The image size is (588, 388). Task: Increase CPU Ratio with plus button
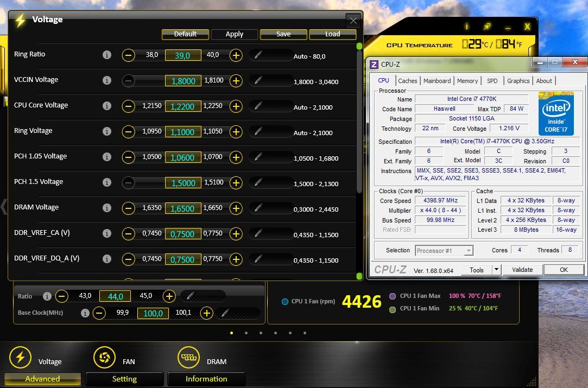(x=169, y=296)
